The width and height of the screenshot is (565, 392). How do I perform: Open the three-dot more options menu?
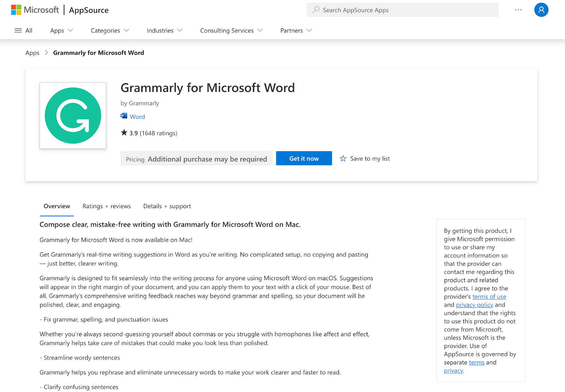(518, 10)
